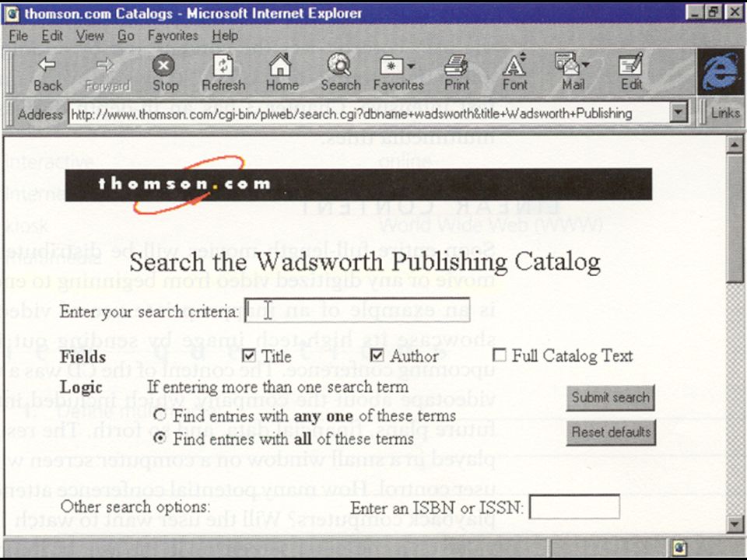This screenshot has height=560, width=747.
Task: Open the Edit menu
Action: tap(51, 36)
